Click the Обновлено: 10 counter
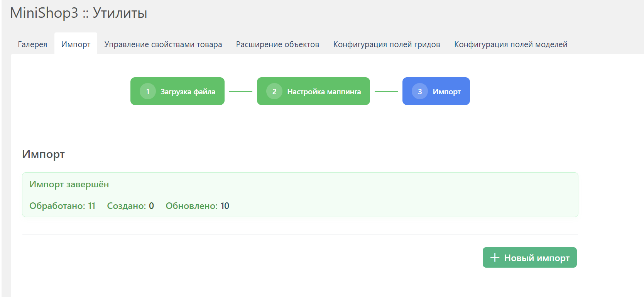Image resolution: width=644 pixels, height=297 pixels. 197,206
